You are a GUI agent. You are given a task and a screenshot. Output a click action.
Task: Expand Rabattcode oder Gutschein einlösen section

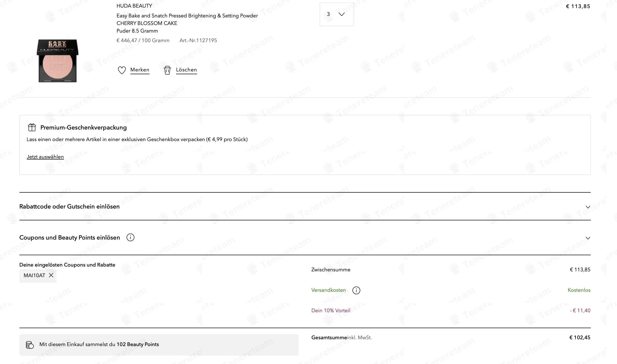[305, 206]
